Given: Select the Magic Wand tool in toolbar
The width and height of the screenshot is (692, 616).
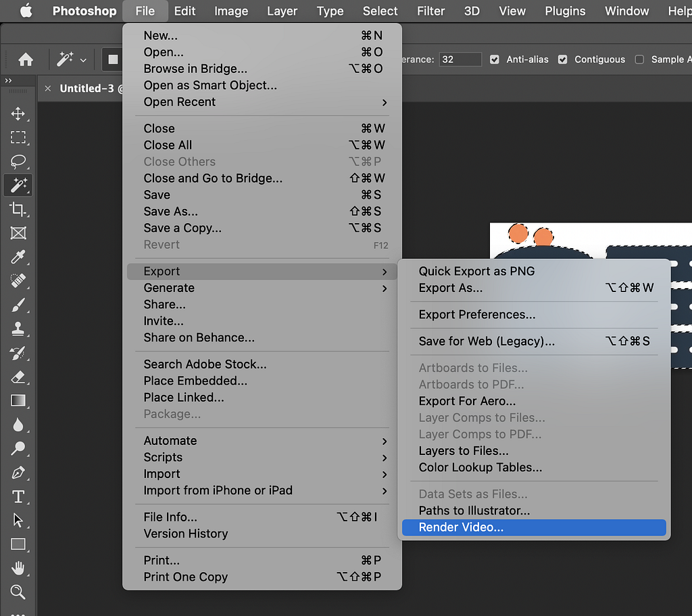Looking at the screenshot, I should coord(18,185).
